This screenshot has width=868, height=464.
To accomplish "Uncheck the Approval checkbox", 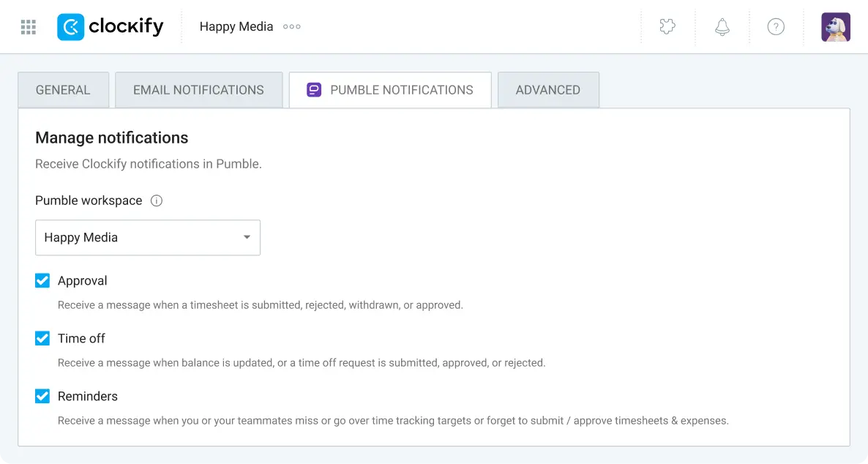I will click(x=42, y=281).
